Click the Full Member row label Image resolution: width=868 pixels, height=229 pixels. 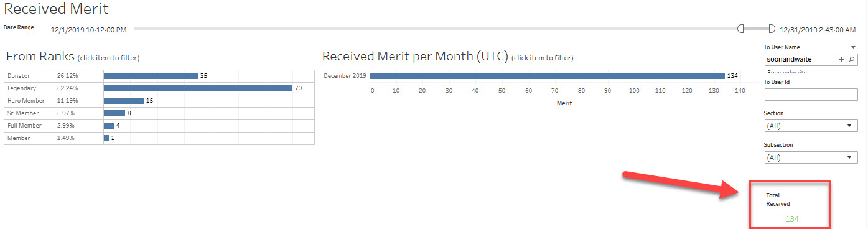[x=24, y=126]
